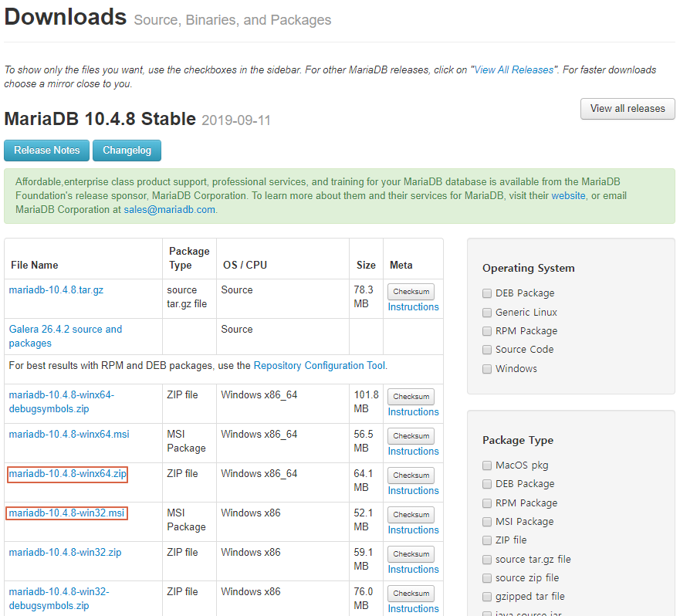680x616 pixels.
Task: Download mariadb-10.4.8-winx64.msi
Action: pyautogui.click(x=69, y=435)
